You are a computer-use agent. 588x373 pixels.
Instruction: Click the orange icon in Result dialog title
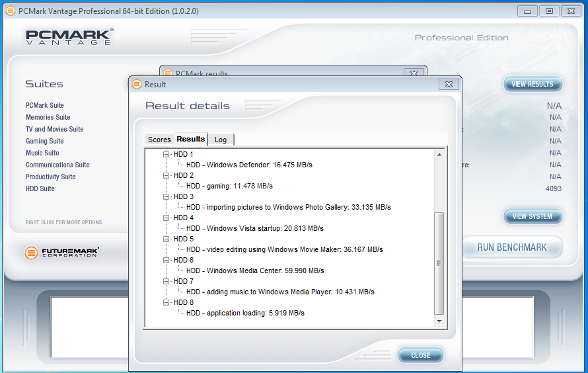point(137,85)
